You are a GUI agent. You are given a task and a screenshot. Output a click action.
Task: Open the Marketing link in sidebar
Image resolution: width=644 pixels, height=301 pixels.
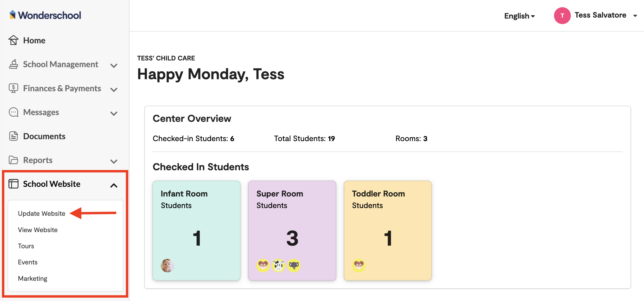[x=32, y=278]
